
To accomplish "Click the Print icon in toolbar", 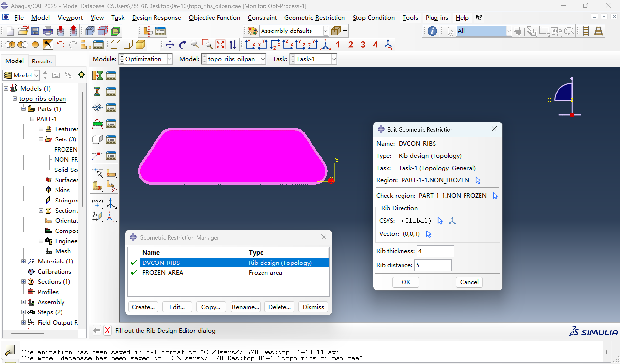I will click(48, 31).
